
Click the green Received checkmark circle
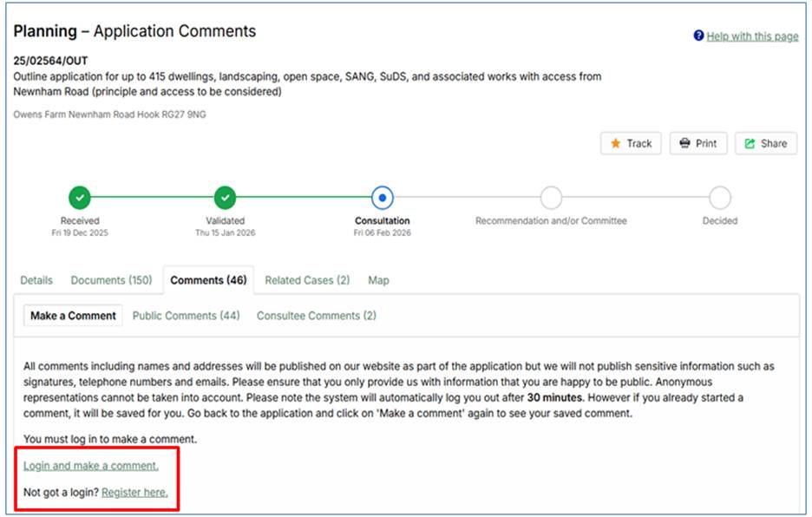[x=80, y=198]
